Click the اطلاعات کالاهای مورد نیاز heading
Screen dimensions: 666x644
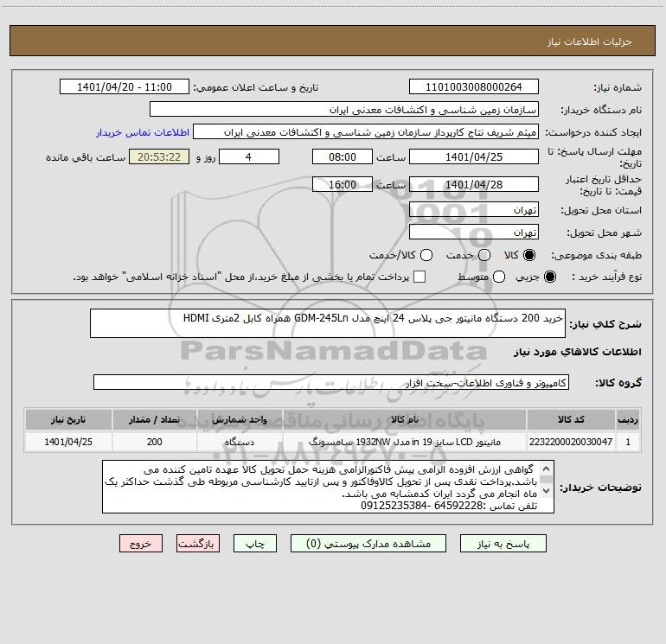pyautogui.click(x=578, y=352)
